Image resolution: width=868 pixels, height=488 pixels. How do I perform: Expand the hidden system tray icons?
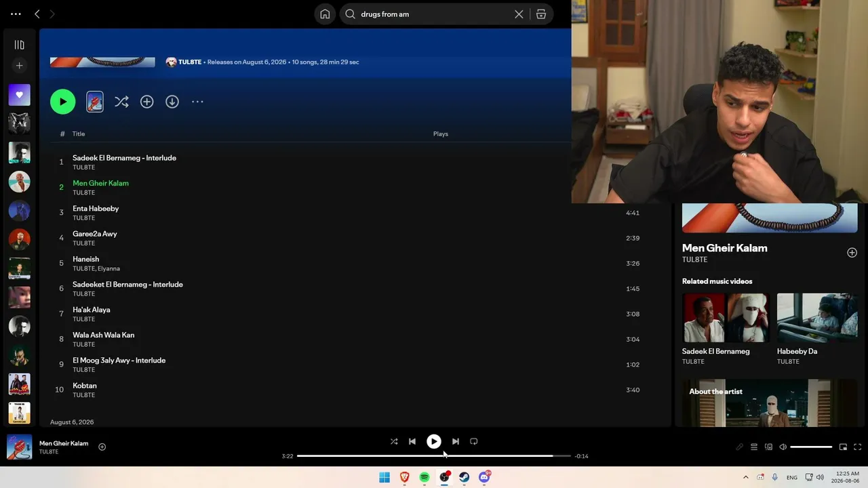tap(746, 477)
